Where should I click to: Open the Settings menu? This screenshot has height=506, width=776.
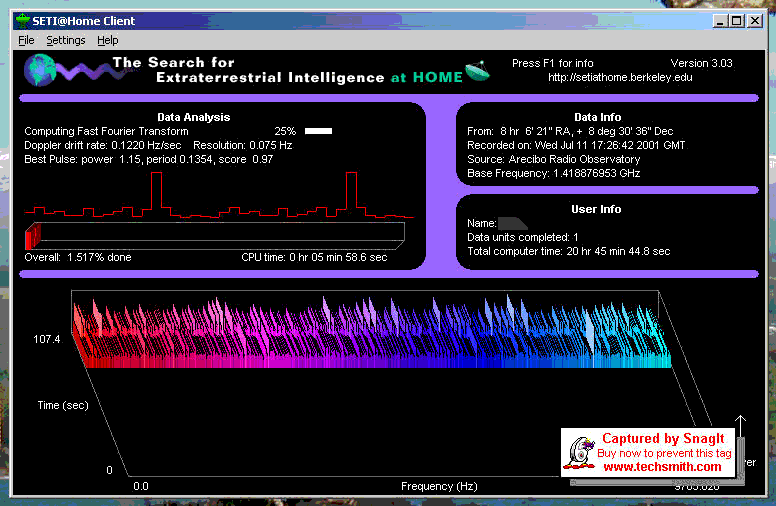tap(66, 40)
